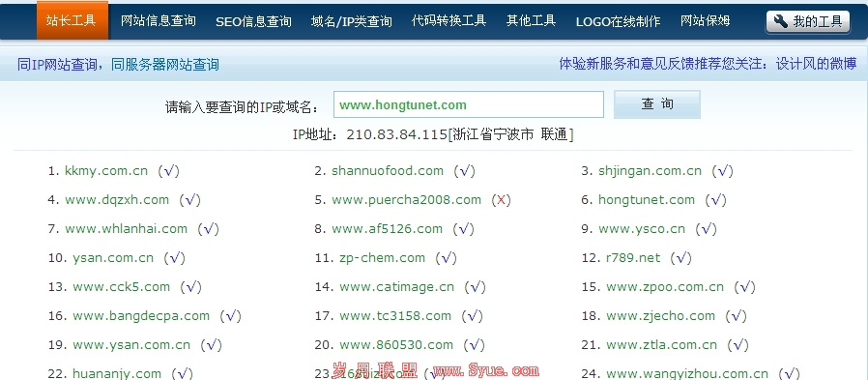Open www.ysan.com.cn link in row 19
The width and height of the screenshot is (868, 380).
(131, 344)
